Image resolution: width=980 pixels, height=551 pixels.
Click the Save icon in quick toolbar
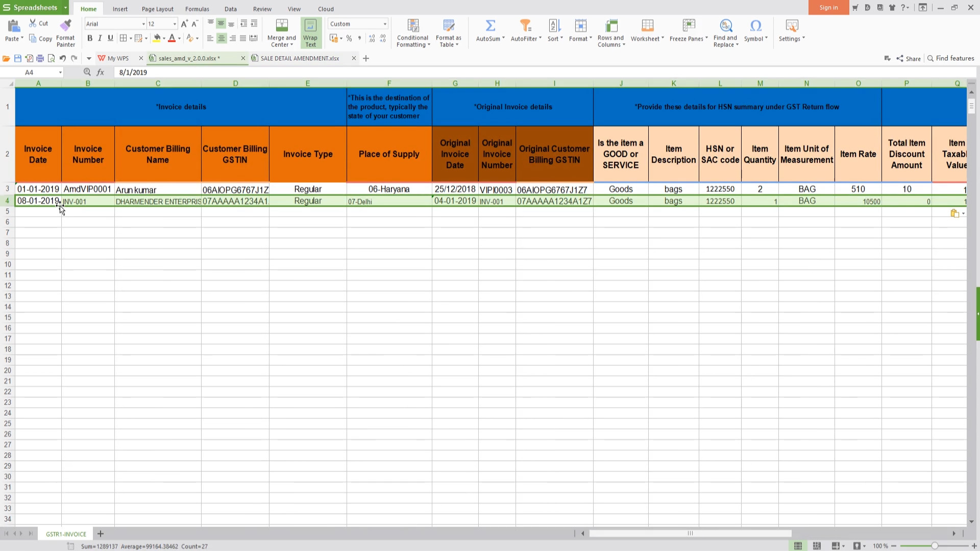click(18, 58)
